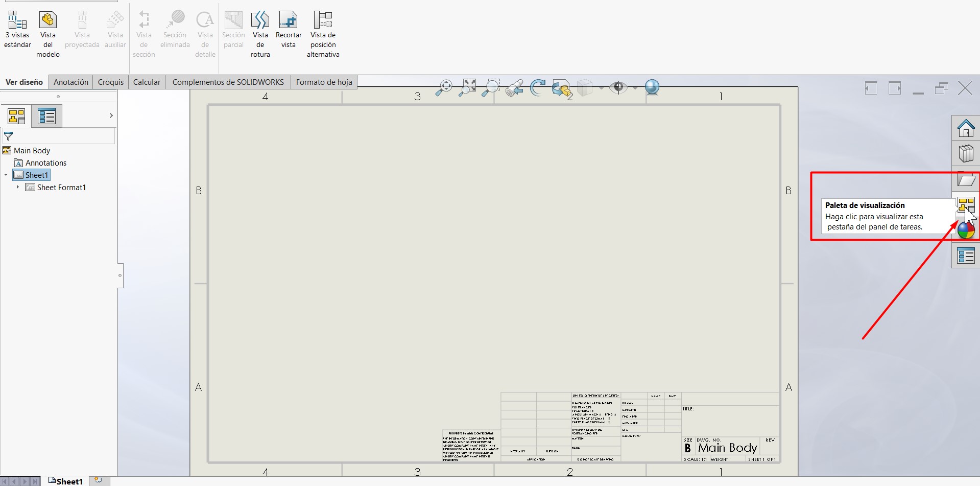Click the Sección eliminada tool
980x486 pixels.
pyautogui.click(x=175, y=30)
